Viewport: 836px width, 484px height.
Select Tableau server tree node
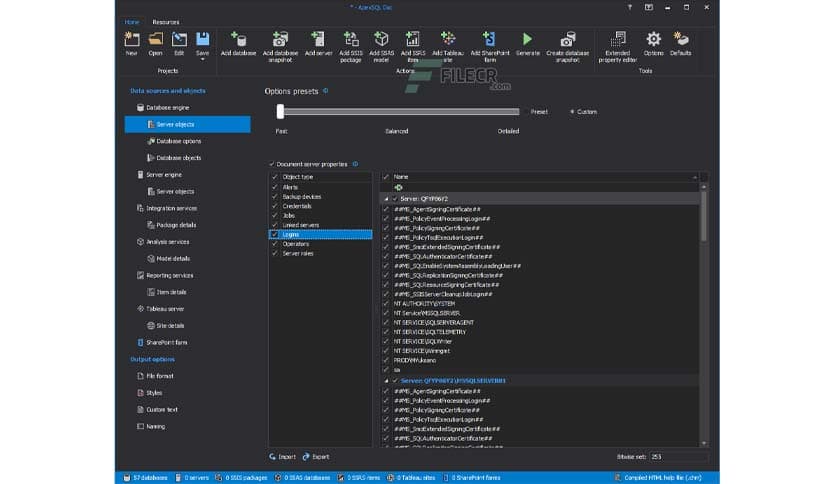click(x=160, y=309)
